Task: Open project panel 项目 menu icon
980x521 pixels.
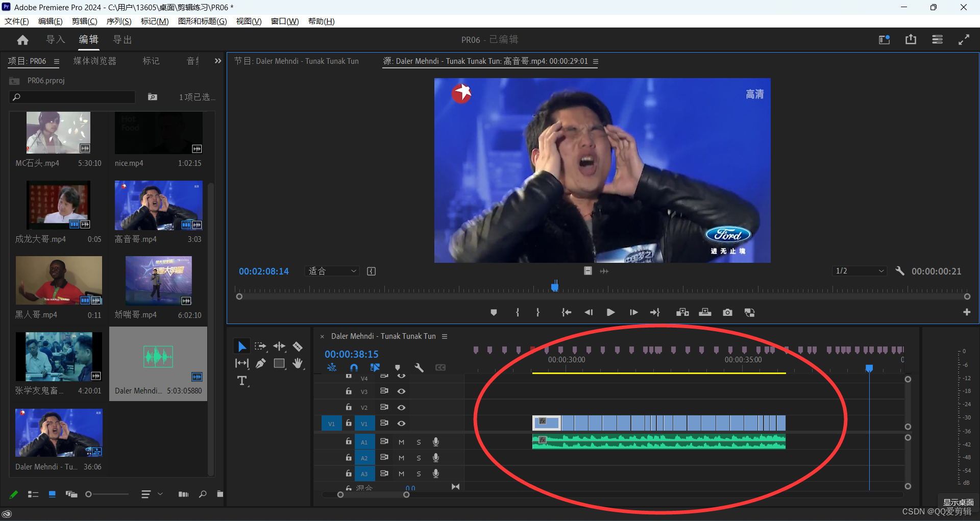Action: (57, 61)
